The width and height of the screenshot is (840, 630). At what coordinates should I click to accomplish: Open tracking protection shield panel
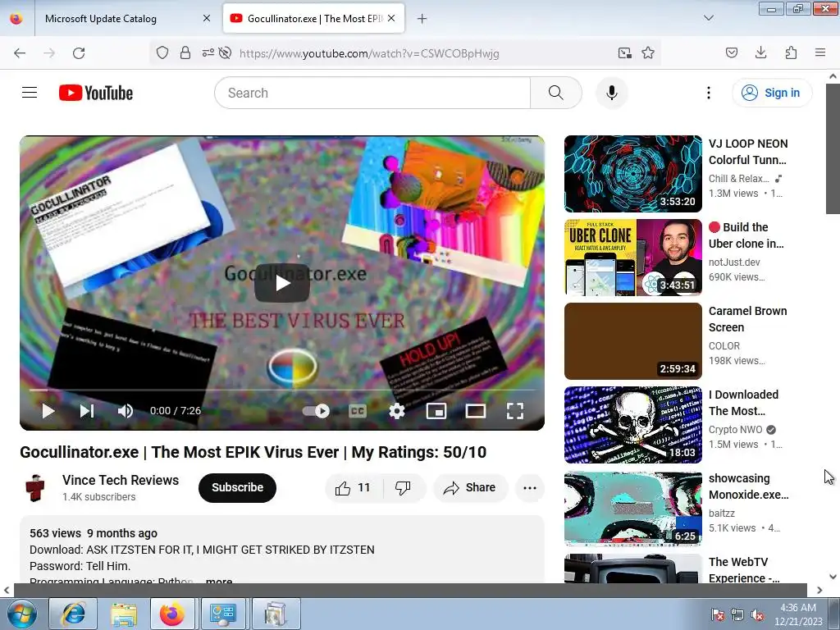coord(162,53)
